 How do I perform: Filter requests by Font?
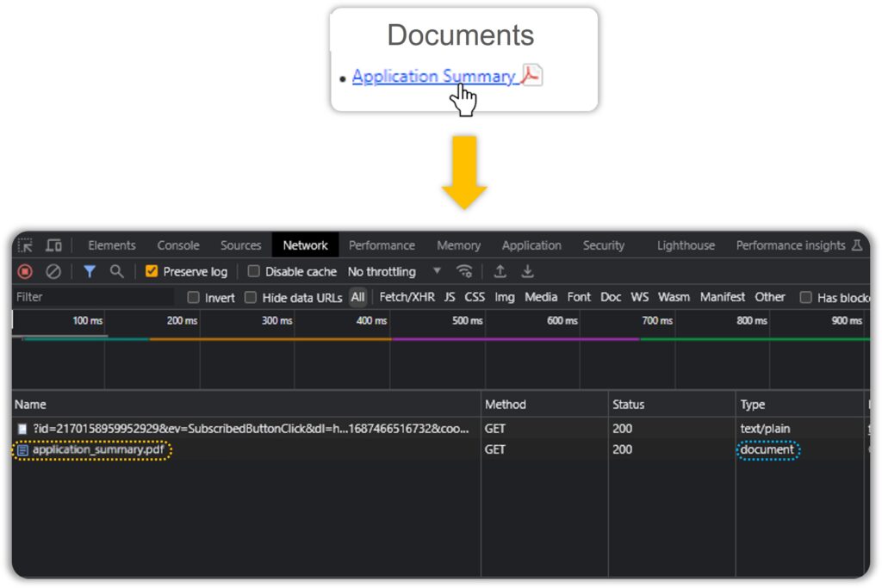point(580,297)
